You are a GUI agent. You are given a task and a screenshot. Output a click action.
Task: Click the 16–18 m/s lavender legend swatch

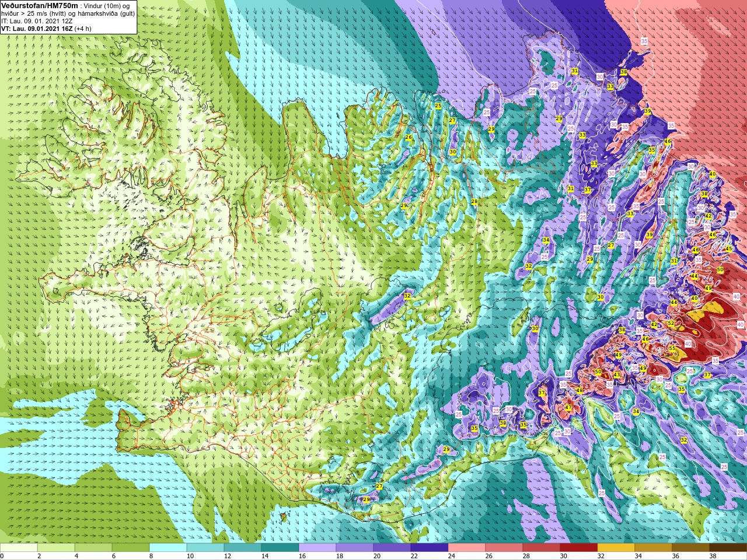click(317, 548)
